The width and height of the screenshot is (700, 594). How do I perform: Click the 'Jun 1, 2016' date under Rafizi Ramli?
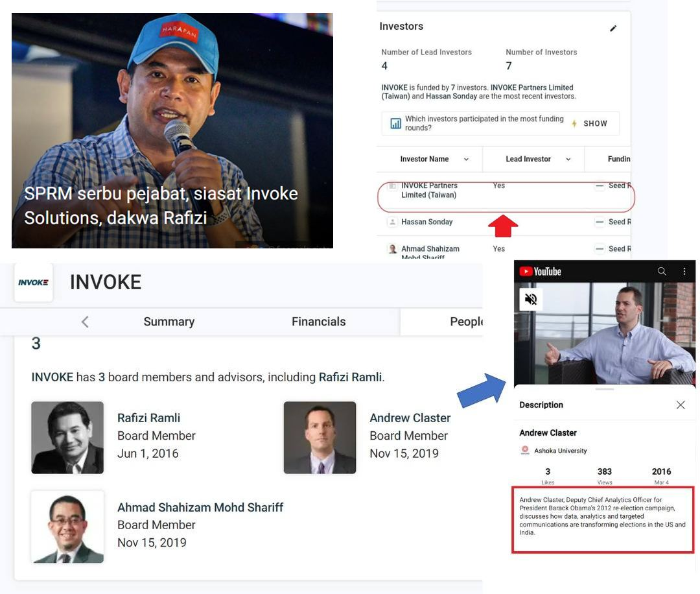[148, 454]
